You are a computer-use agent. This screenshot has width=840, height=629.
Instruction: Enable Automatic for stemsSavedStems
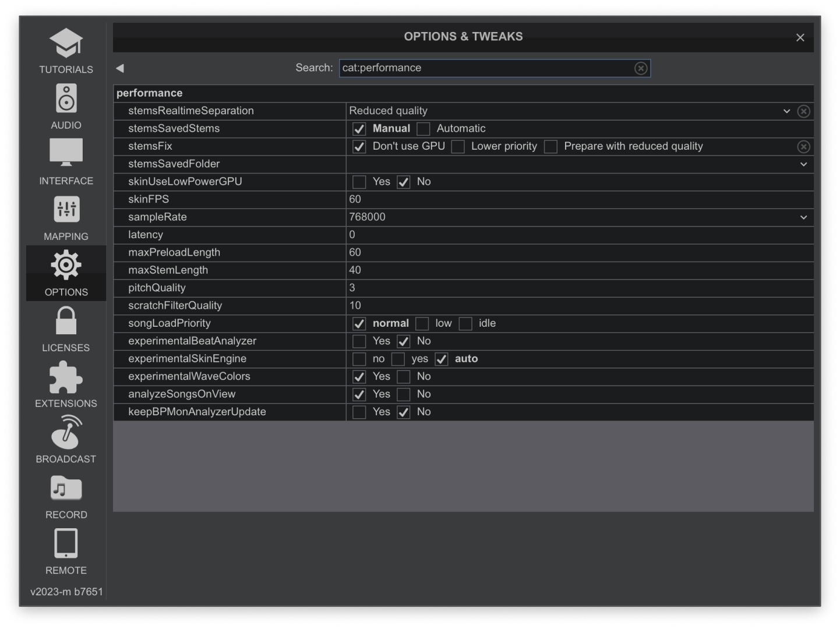423,129
